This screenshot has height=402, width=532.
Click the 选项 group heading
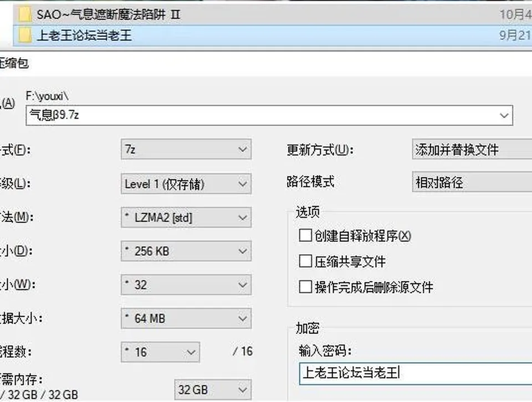308,212
